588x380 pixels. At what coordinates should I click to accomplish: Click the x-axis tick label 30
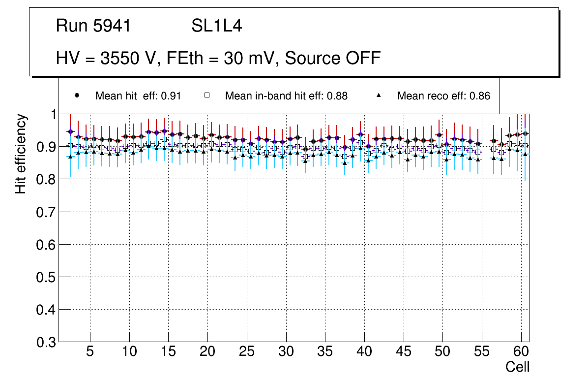[286, 351]
